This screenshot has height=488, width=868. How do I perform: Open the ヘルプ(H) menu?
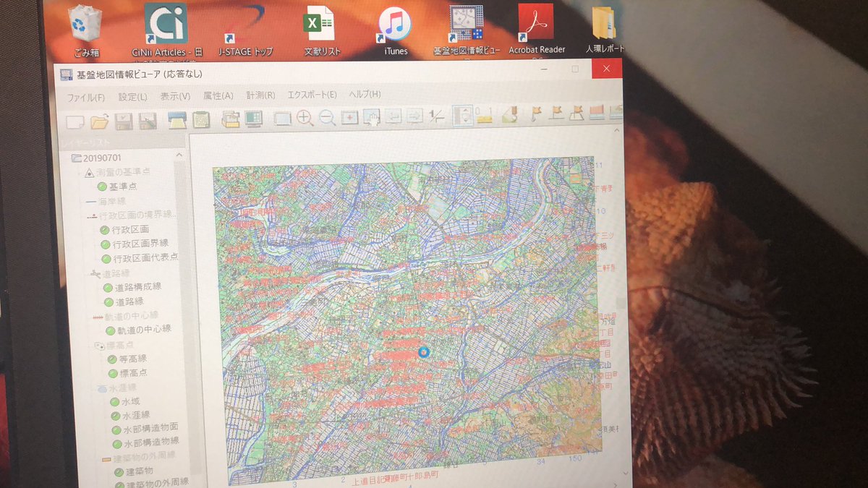365,94
